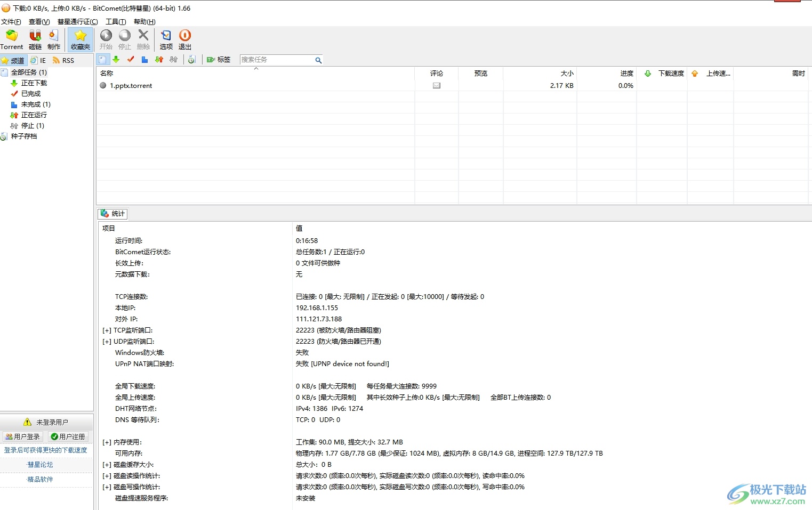Sort by 名称 column header
Image resolution: width=812 pixels, height=510 pixels.
pos(255,73)
